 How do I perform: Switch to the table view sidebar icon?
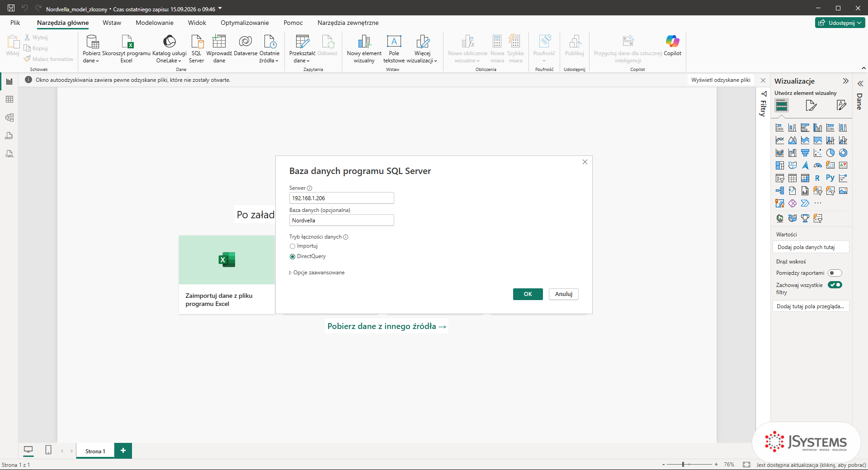[x=9, y=99]
